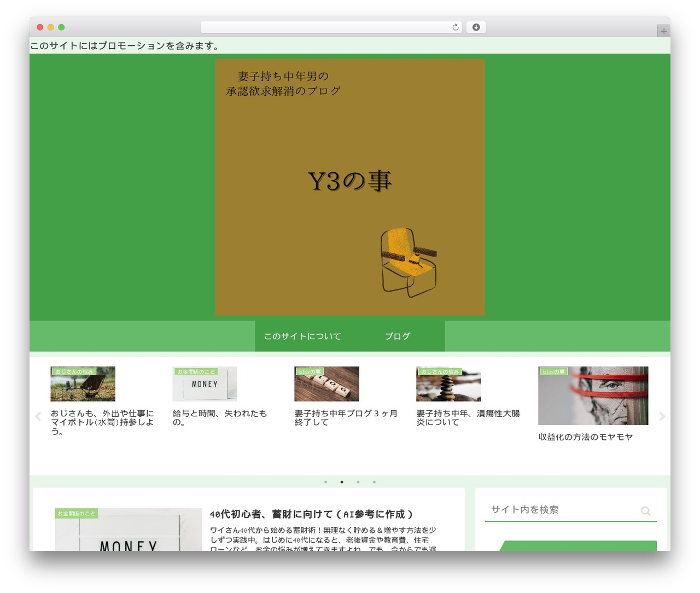Open the banknote with red band thumbnail

[x=593, y=396]
